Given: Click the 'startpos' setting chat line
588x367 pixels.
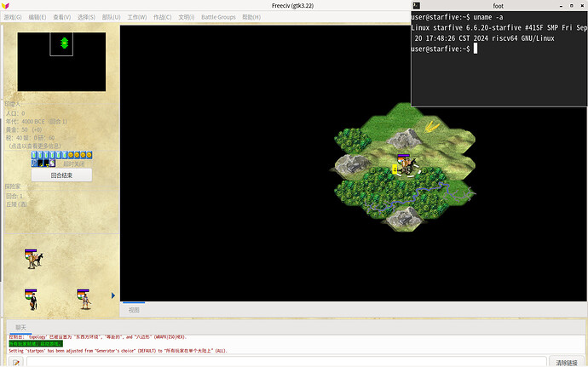Looking at the screenshot, I should [118, 351].
